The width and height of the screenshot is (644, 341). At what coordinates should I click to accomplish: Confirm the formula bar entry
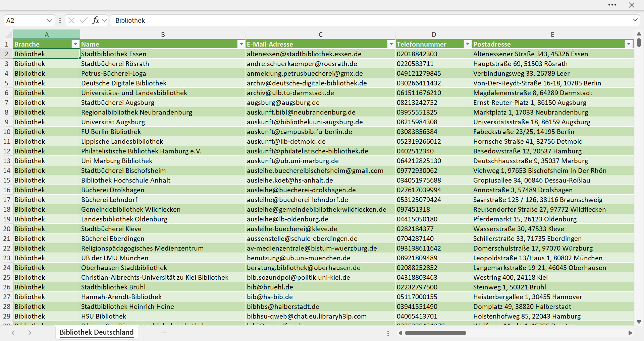coord(83,20)
